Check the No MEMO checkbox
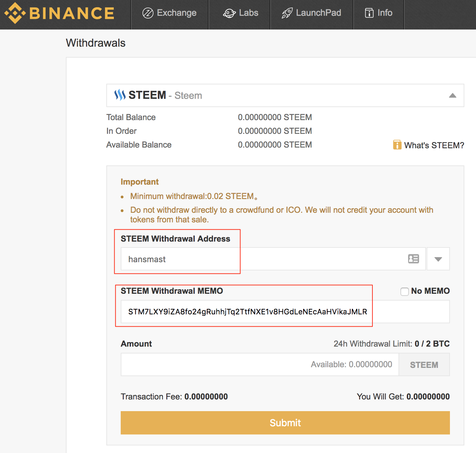 click(405, 291)
